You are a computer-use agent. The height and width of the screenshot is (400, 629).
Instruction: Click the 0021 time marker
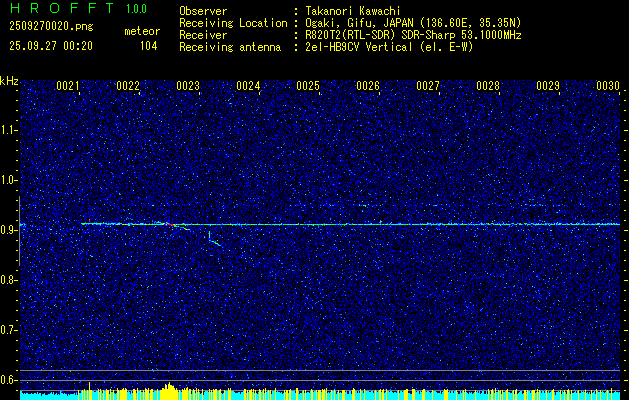point(68,85)
